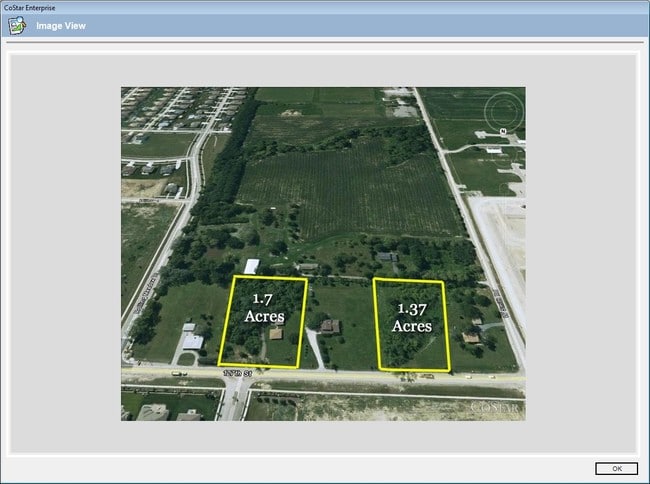650x484 pixels.
Task: Click the house inside the 1.7 Acres parcel
Action: (x=275, y=334)
